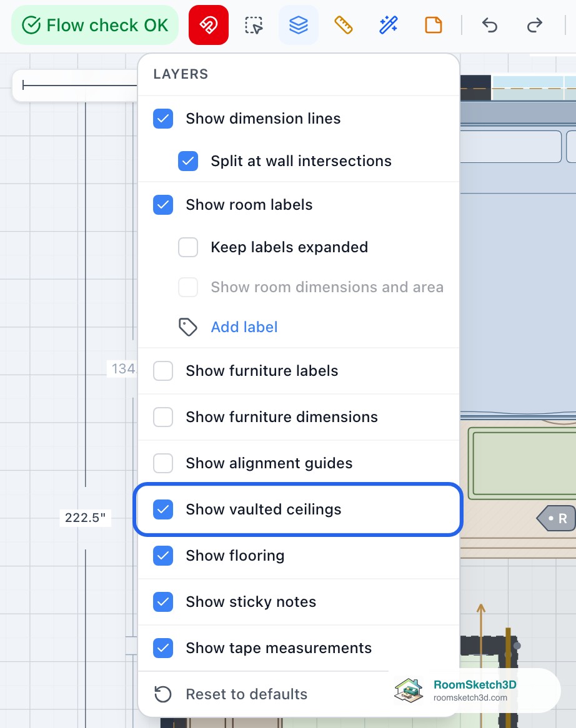Click the Add label link

244,327
